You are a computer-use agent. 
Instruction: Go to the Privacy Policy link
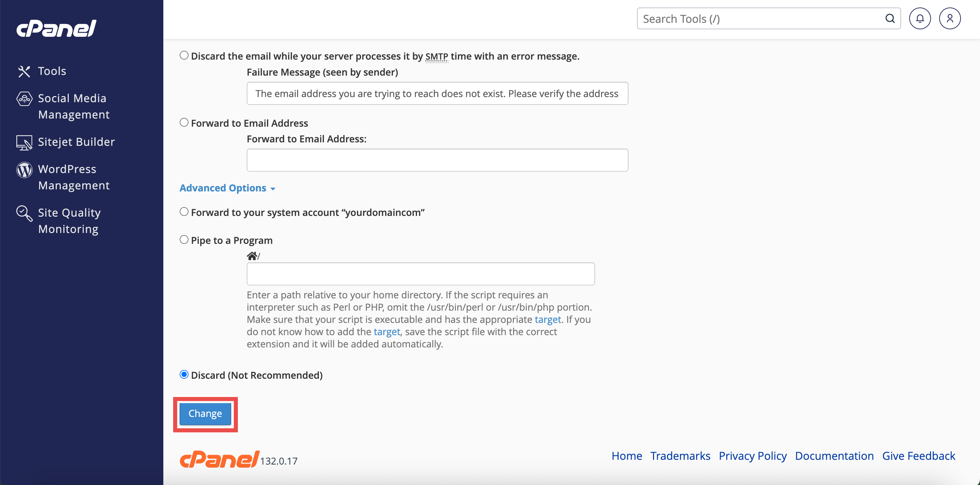point(752,456)
